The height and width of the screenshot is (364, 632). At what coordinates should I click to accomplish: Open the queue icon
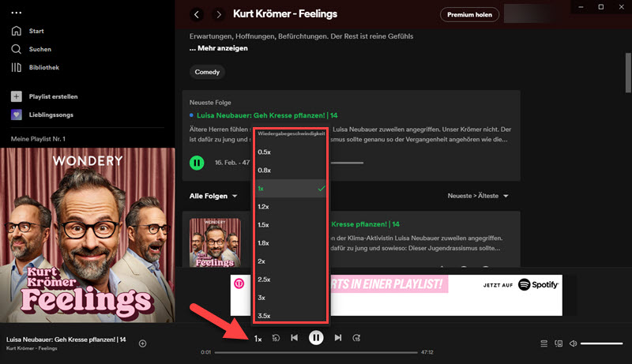coord(544,343)
